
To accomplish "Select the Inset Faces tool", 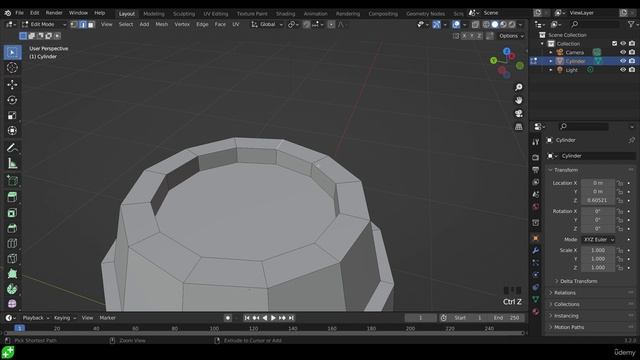I will [x=12, y=213].
